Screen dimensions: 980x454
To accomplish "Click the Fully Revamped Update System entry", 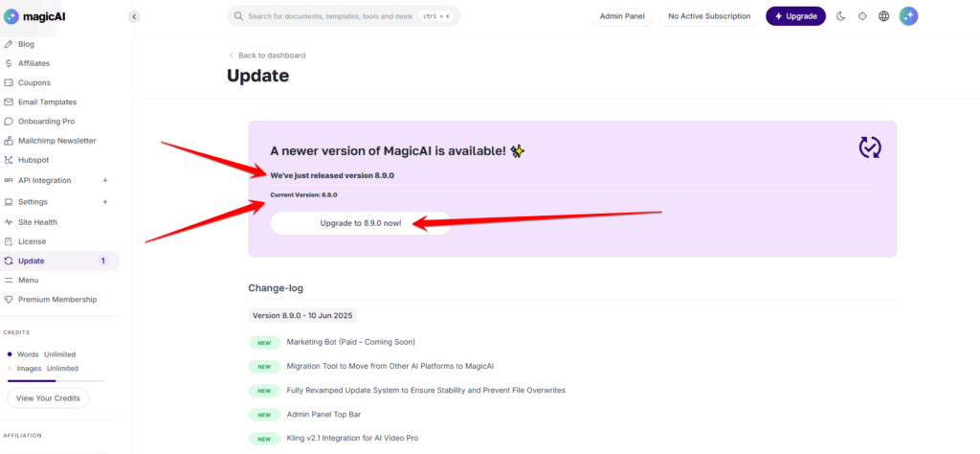I will point(426,390).
